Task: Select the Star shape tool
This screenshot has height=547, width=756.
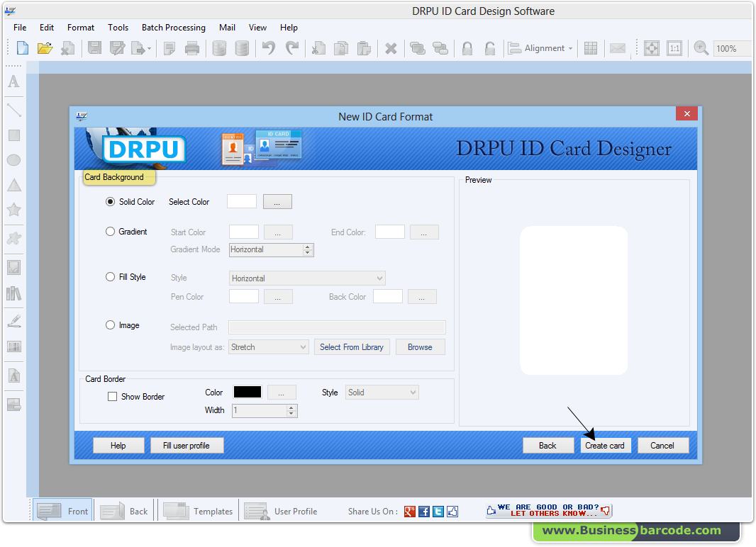Action: (x=13, y=210)
